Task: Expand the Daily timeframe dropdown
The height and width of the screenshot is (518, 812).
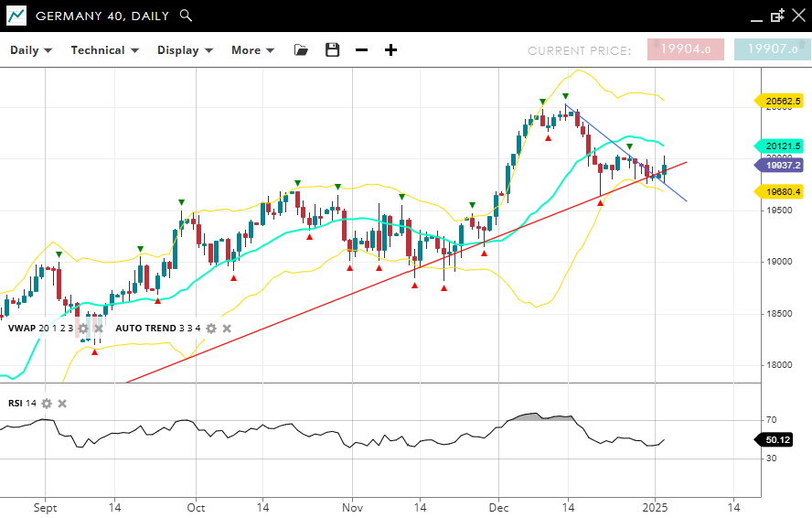Action: (x=31, y=50)
